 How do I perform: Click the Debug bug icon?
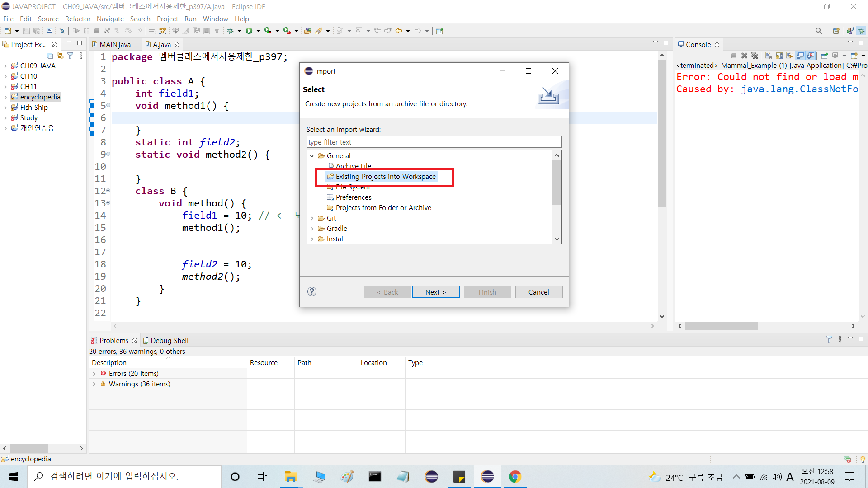click(231, 31)
